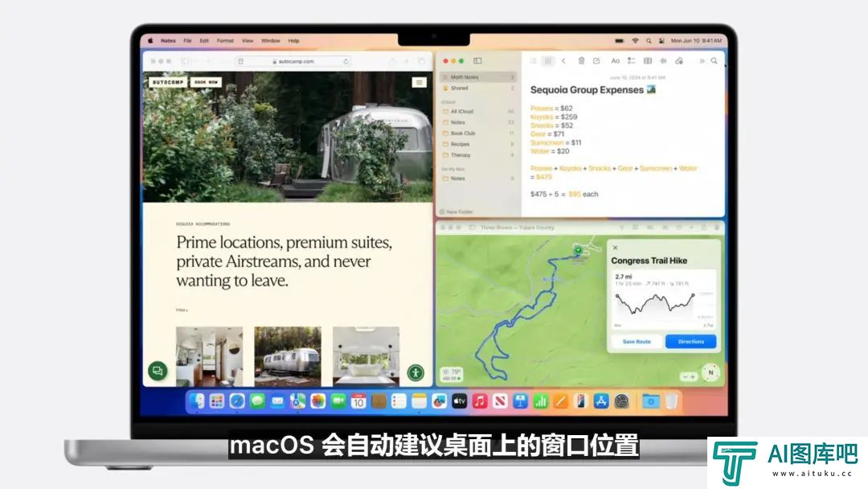Click New Folder in Notes sidebar
868x489 pixels.
(x=457, y=212)
